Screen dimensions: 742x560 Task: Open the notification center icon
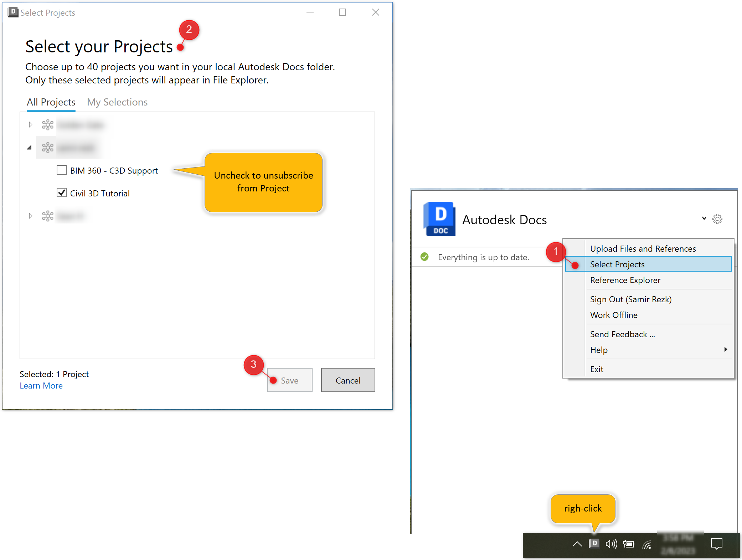716,544
